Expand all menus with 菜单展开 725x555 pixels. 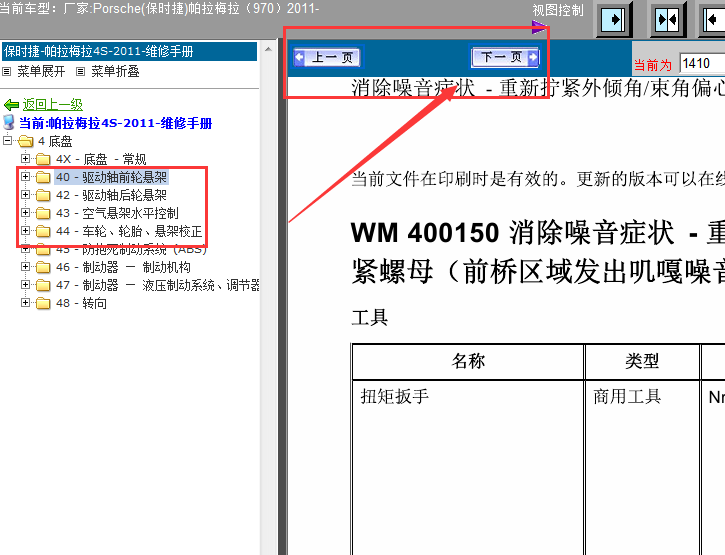[x=41, y=71]
